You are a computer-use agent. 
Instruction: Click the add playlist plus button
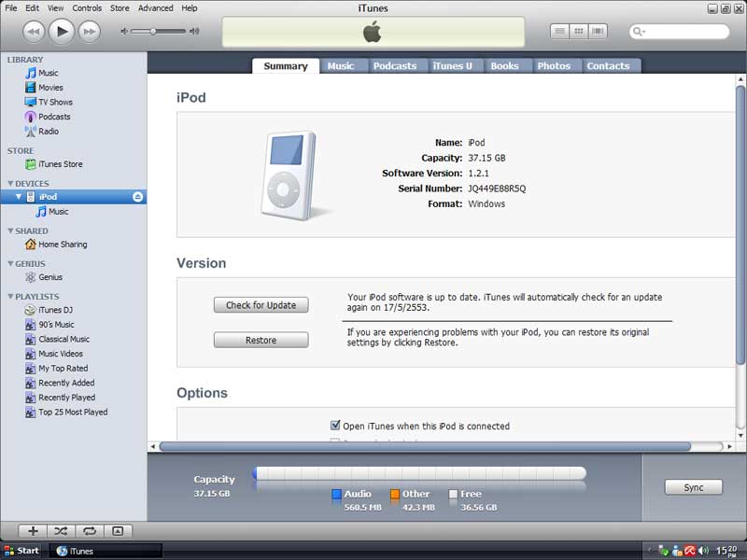point(33,530)
